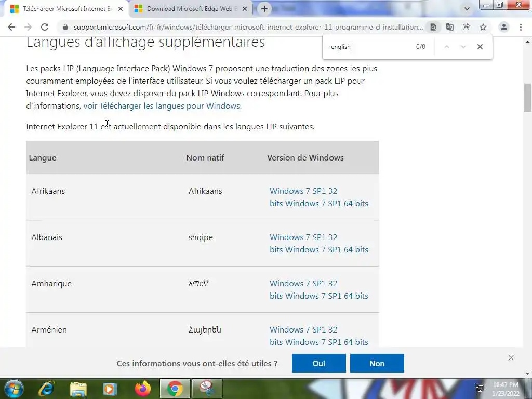
Task: Close the Télécharger Microsoft Internet tab
Action: coord(121,9)
